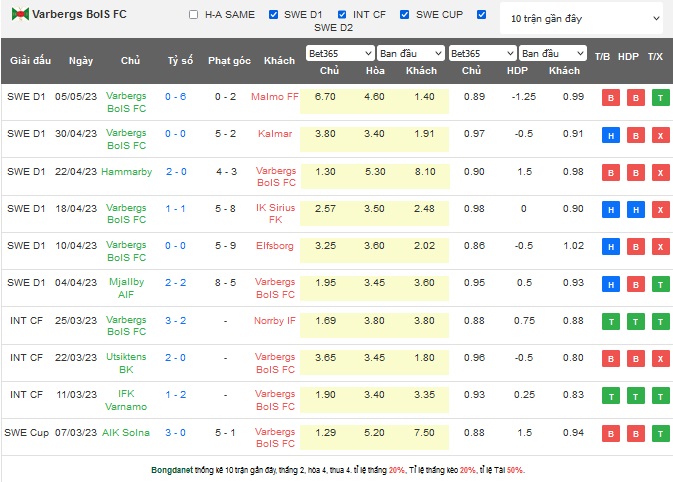Viewport: 673px width, 482px height.
Task: Toggle the SWE CUP checkbox
Action: 404,15
